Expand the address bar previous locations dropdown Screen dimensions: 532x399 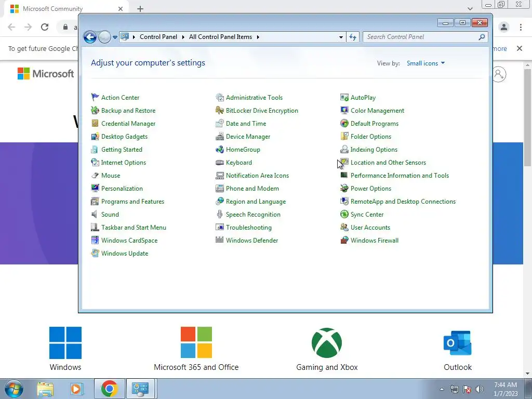point(341,37)
